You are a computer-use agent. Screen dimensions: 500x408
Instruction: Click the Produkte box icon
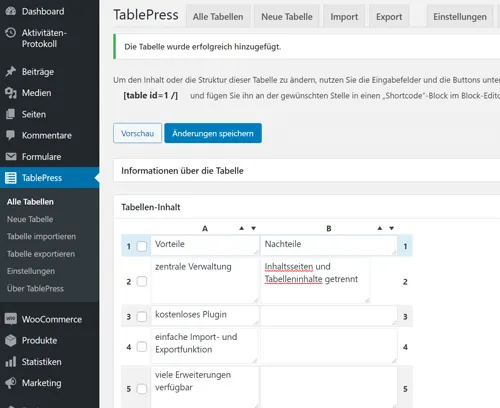click(x=11, y=340)
